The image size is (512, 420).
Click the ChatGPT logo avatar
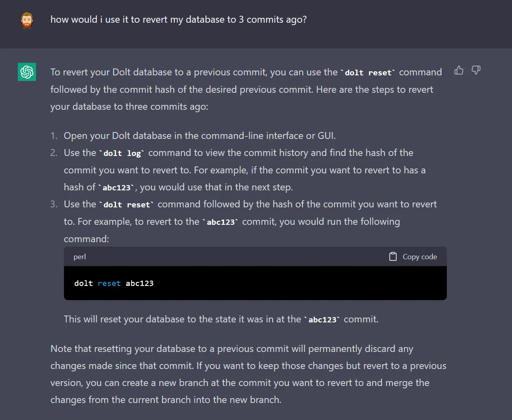pyautogui.click(x=27, y=72)
